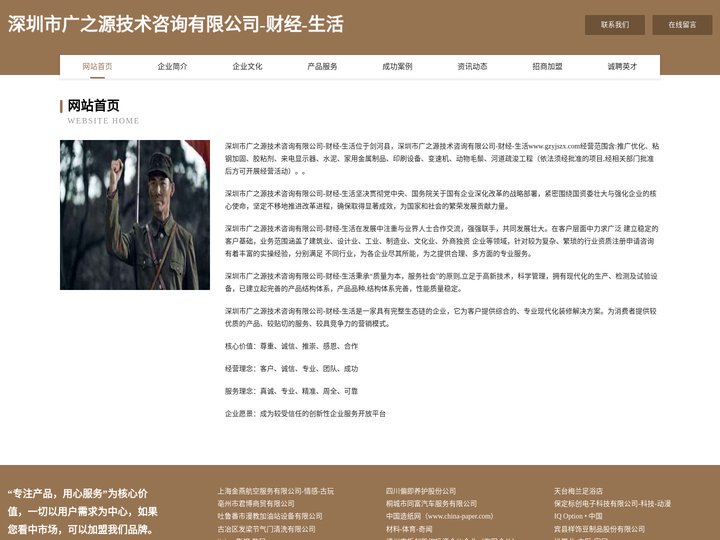Viewport: 720px width, 540px height.
Task: Go to the 诚聘英才 page
Action: coord(622,67)
